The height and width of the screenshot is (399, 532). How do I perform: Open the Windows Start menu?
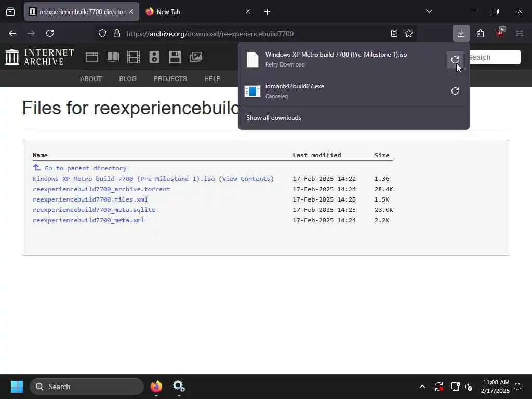point(17,387)
